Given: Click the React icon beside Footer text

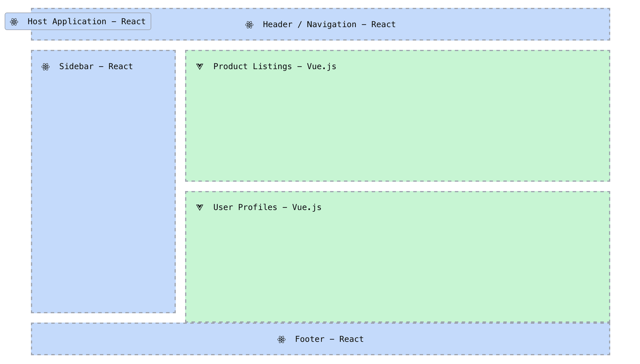Looking at the screenshot, I should [281, 339].
